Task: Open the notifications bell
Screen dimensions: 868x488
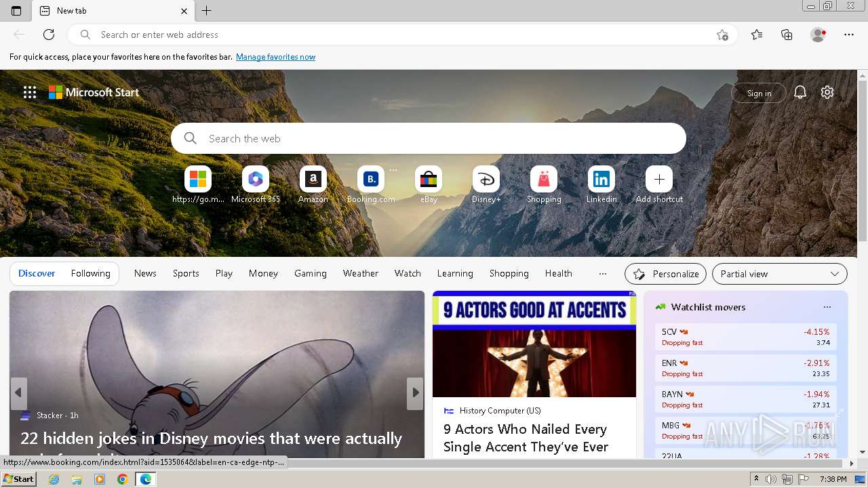Action: [x=800, y=93]
